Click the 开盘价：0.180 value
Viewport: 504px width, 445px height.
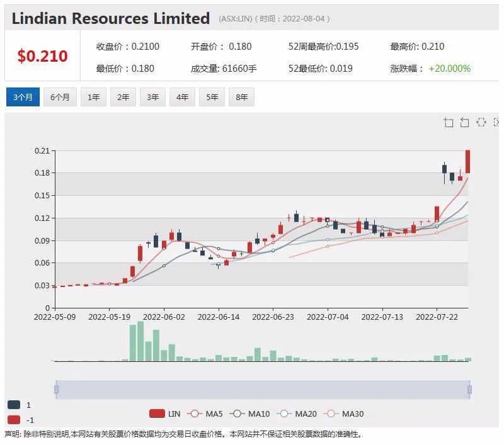coord(221,47)
